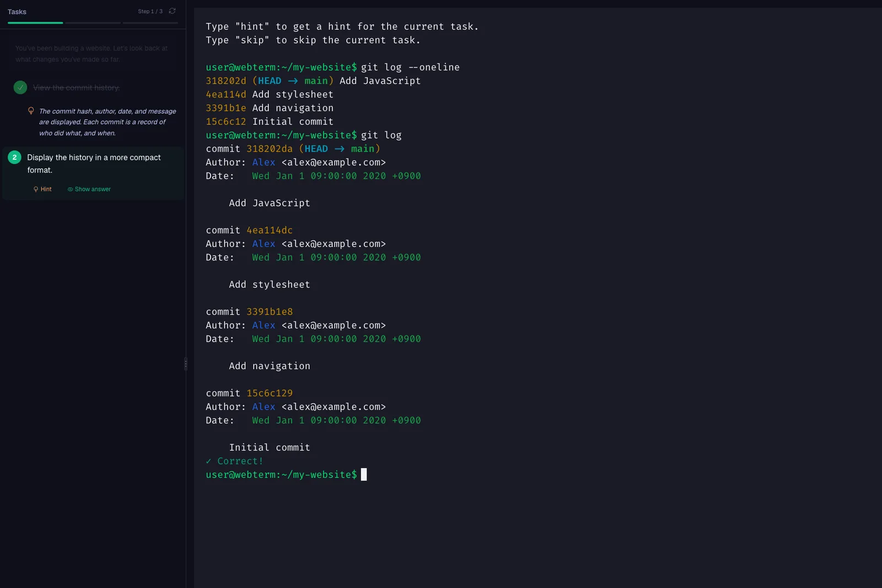Image resolution: width=882 pixels, height=588 pixels.
Task: Click the lightbulb icon beside commit hash tip
Action: click(31, 111)
